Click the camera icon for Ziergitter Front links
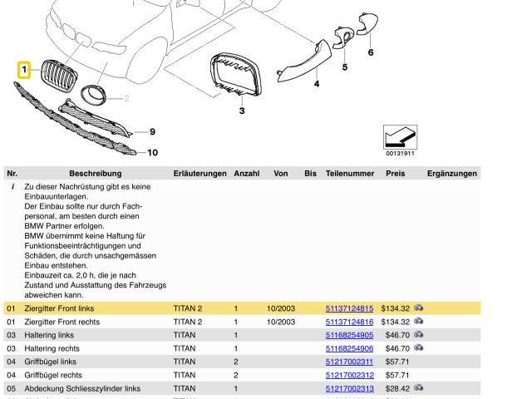Viewport: 532px width, 399px height. (x=418, y=308)
